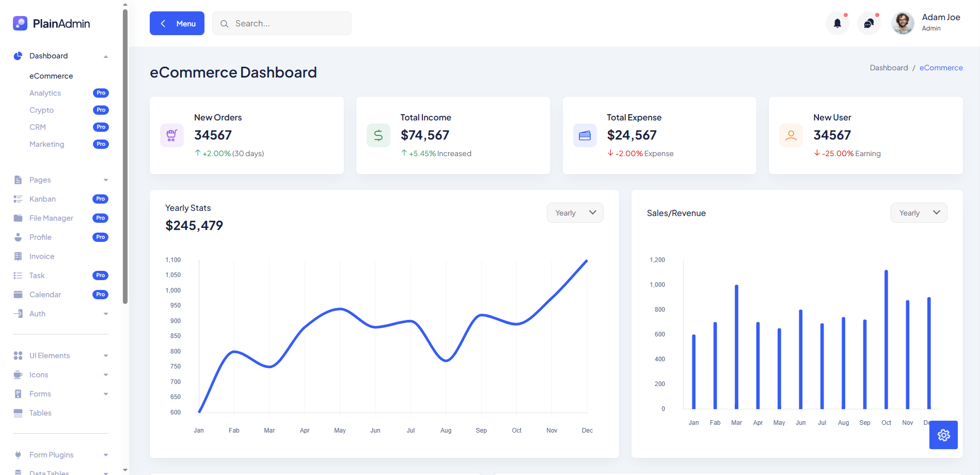Click the search magnifier icon
Viewport: 980px width, 475px height.
pyautogui.click(x=225, y=24)
